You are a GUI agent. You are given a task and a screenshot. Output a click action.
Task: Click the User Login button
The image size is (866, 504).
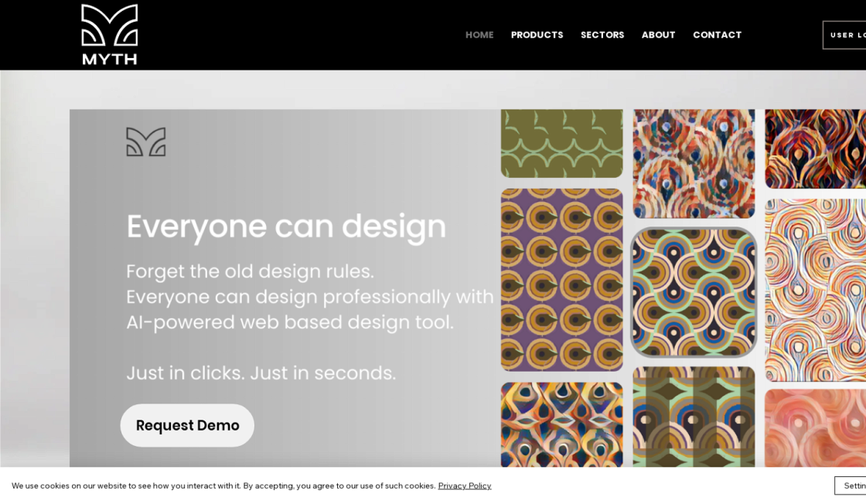[844, 35]
